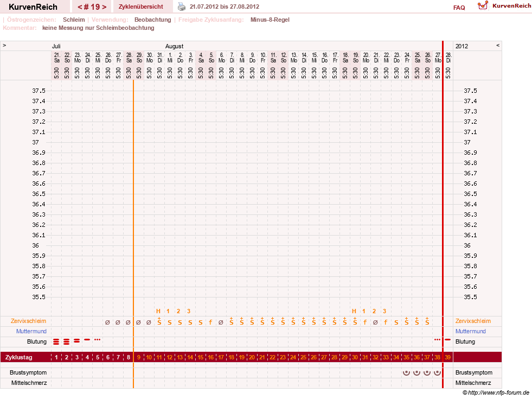Click the f mucus symbol on cycle day 16

tap(211, 322)
